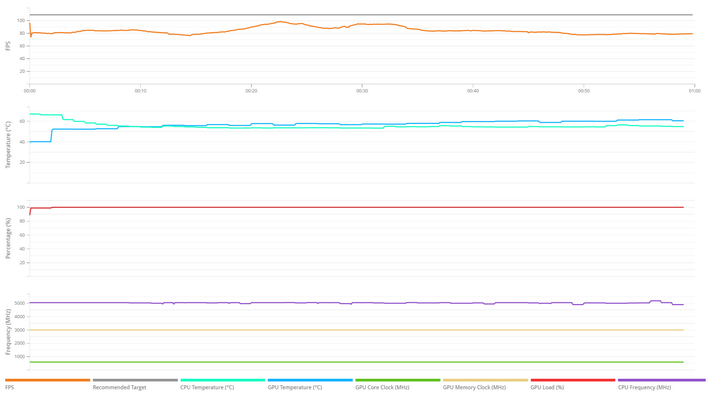This screenshot has height=403, width=708.
Task: Click the Percentage (%) axis title
Action: [9, 238]
